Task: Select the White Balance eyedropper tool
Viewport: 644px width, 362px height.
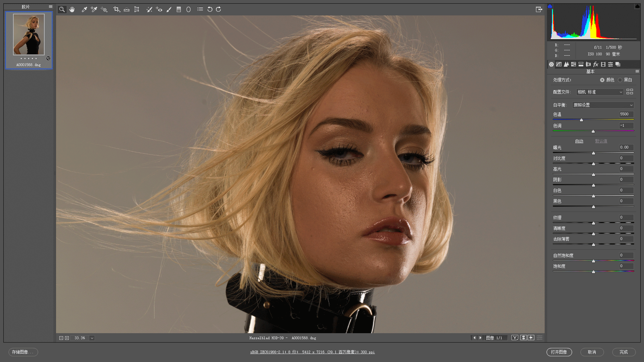Action: pos(84,9)
